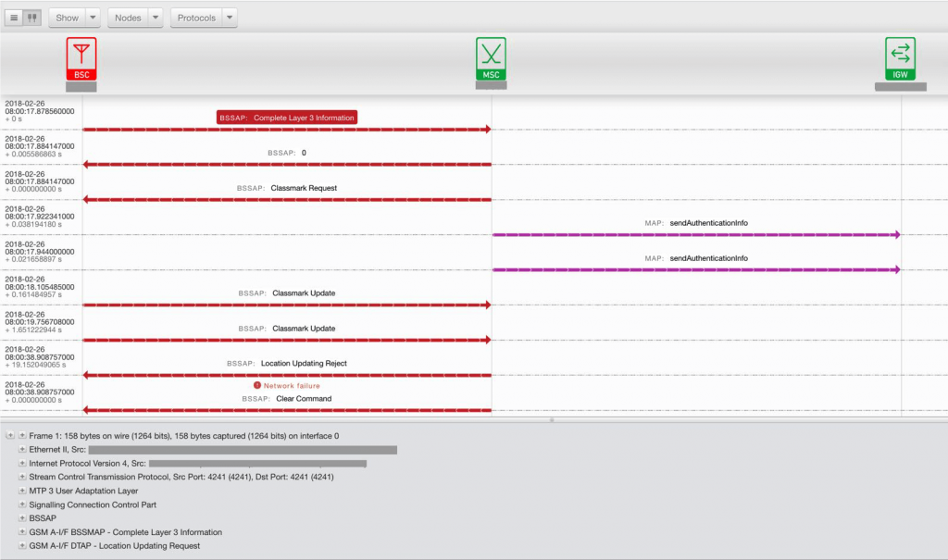Click the Protocols button
Viewport: 948px width, 560px height.
click(196, 18)
